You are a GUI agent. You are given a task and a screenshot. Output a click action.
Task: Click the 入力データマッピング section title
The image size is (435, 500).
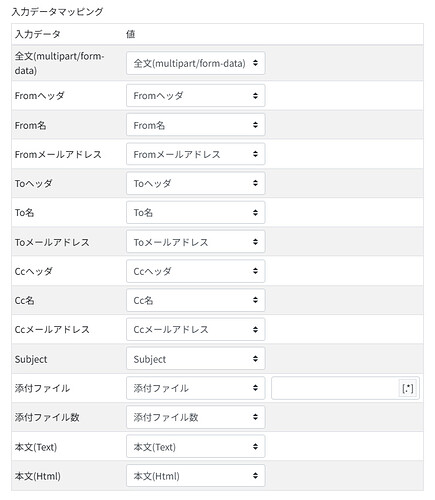pos(57,12)
